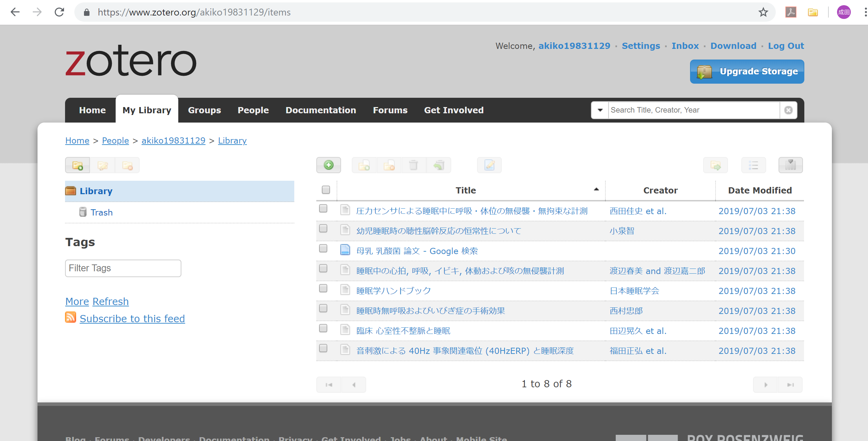Click the create new collection icon

77,166
